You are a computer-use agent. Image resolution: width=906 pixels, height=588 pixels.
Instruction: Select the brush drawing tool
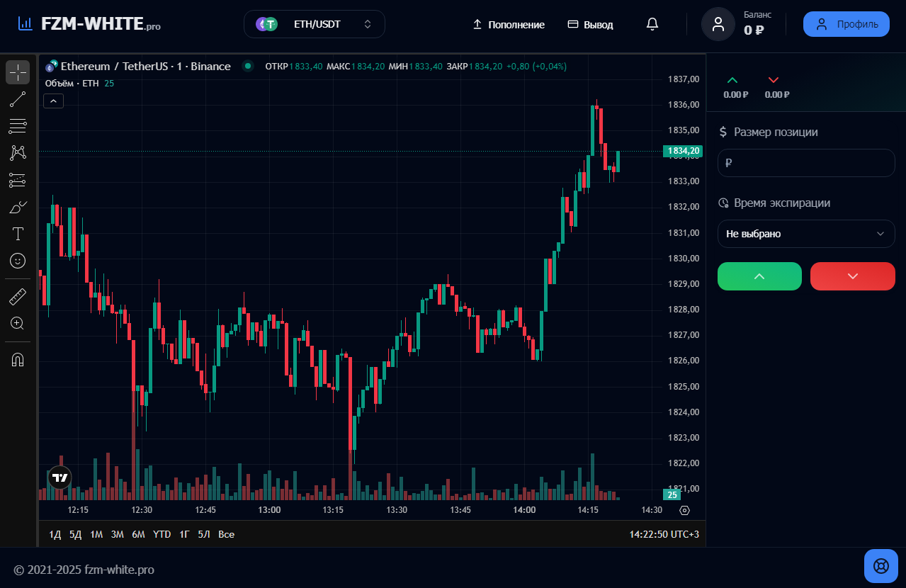point(18,207)
